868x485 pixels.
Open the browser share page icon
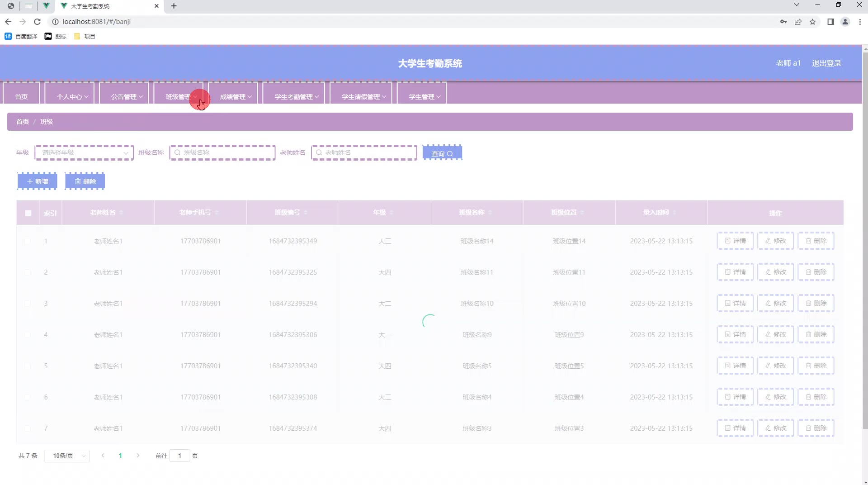(x=798, y=22)
